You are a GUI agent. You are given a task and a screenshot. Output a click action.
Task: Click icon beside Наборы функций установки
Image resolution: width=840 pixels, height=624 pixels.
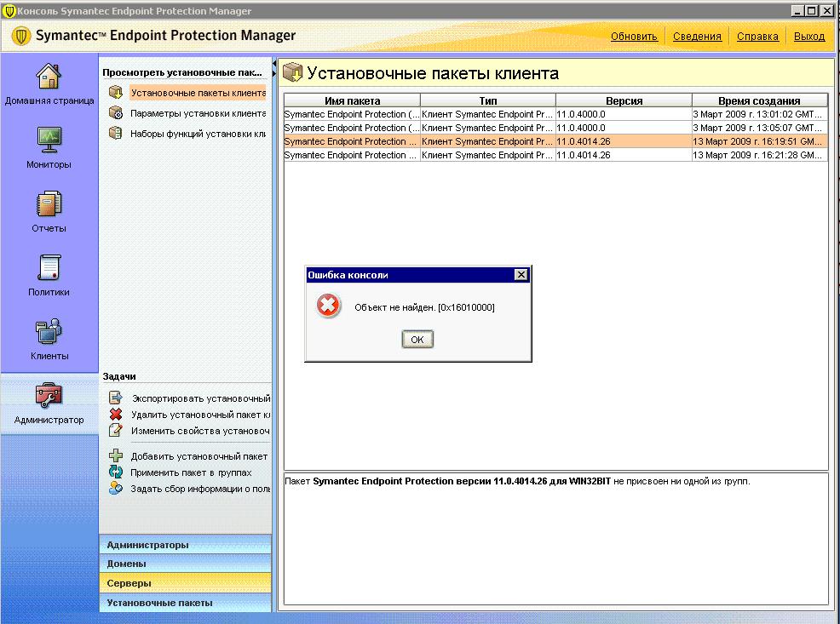coord(116,134)
